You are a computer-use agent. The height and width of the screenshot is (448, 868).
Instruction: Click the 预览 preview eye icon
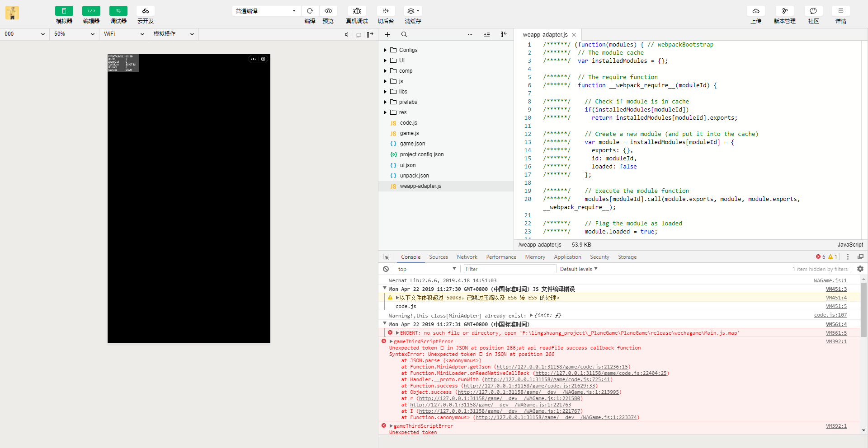point(328,11)
